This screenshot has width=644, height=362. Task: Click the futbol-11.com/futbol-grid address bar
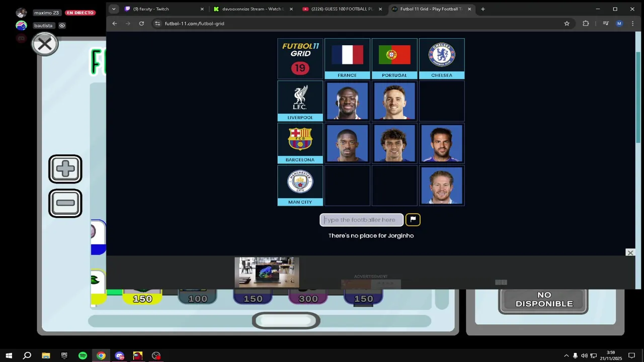click(362, 24)
